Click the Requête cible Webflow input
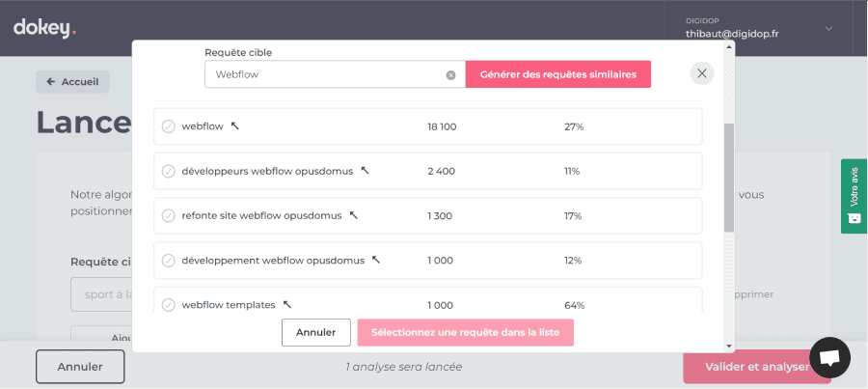The width and height of the screenshot is (868, 389). [335, 74]
